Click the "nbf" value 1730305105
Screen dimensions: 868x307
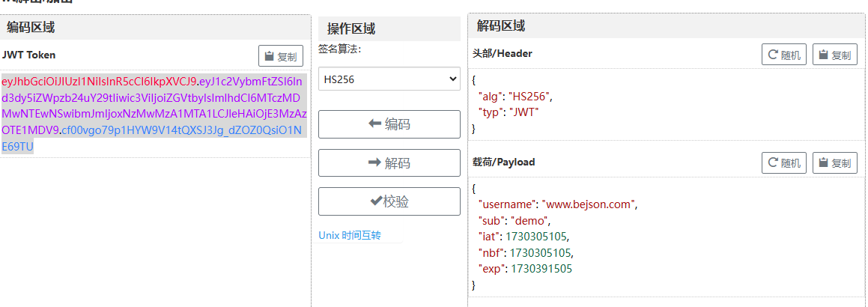tap(541, 253)
